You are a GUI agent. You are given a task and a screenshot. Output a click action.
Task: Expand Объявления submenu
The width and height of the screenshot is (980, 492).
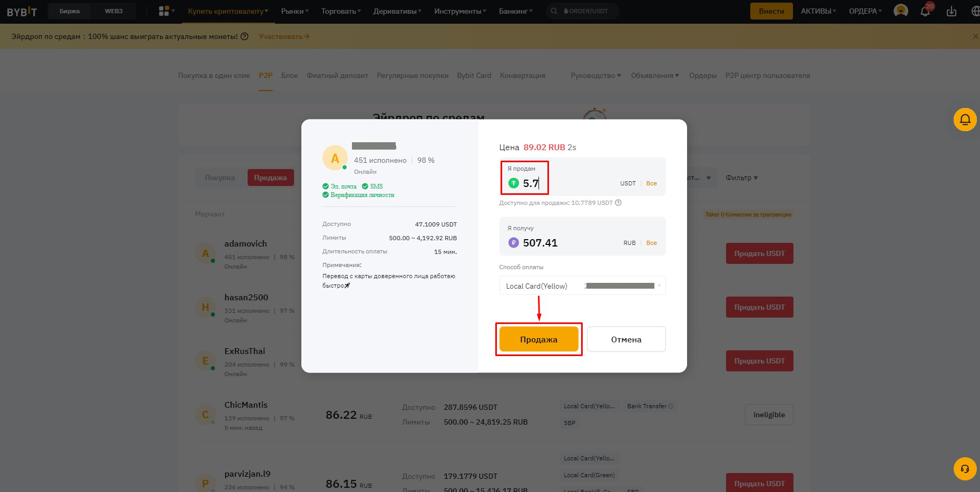[655, 75]
